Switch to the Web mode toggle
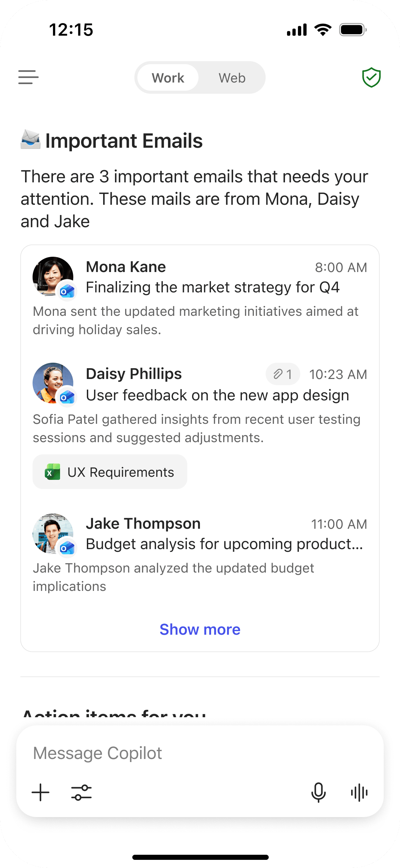 232,78
